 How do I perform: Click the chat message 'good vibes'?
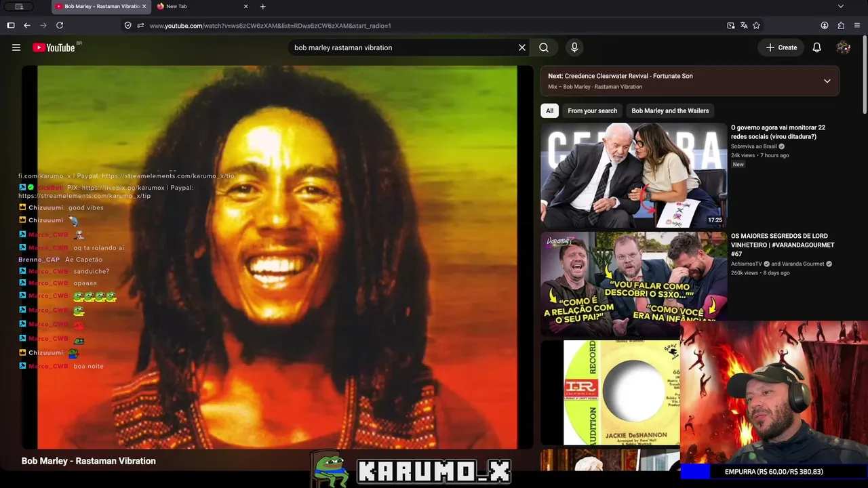click(86, 207)
